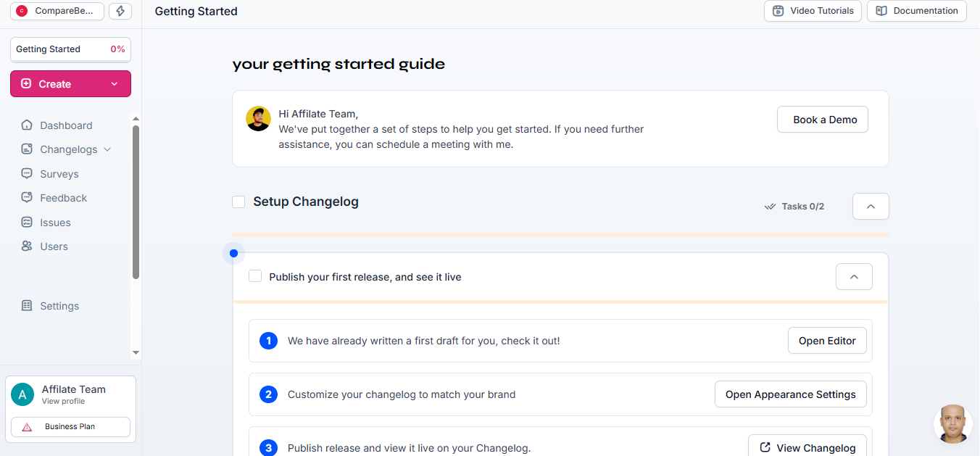Click the teal A profile avatar
Screen dimensions: 980x456
pos(22,394)
